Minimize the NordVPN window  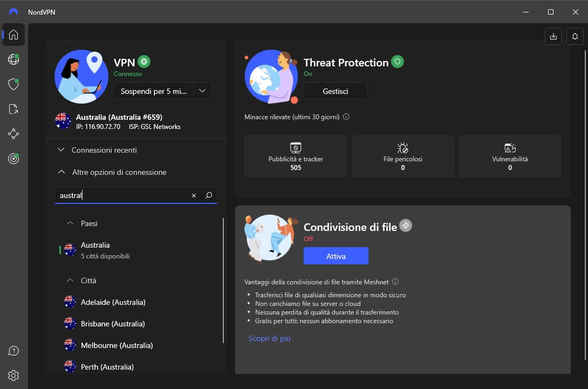point(526,12)
